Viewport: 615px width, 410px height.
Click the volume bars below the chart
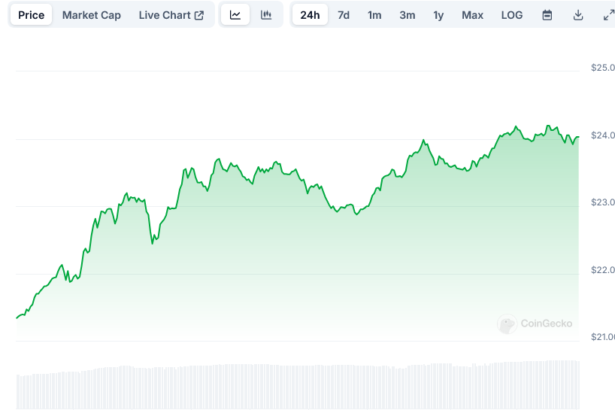[x=300, y=385]
